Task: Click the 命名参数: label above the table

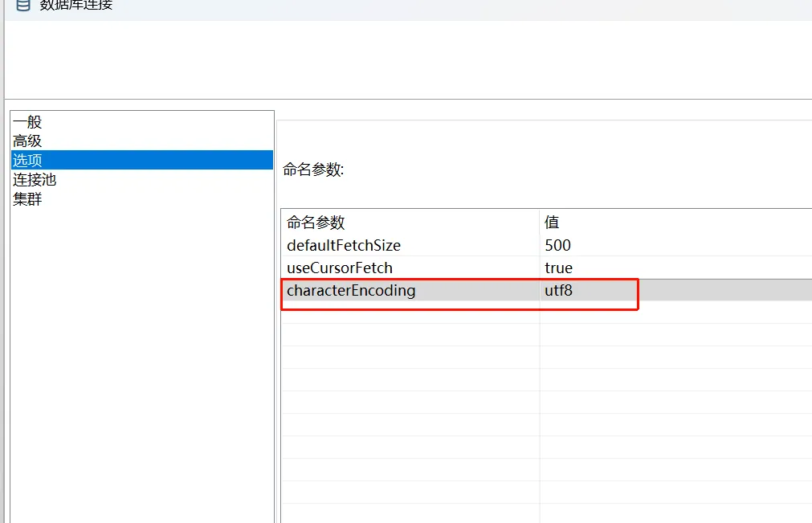Action: coord(313,170)
